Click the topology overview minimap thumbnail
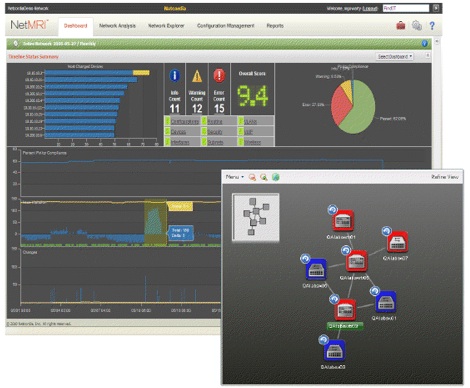The image size is (470, 388). click(256, 217)
